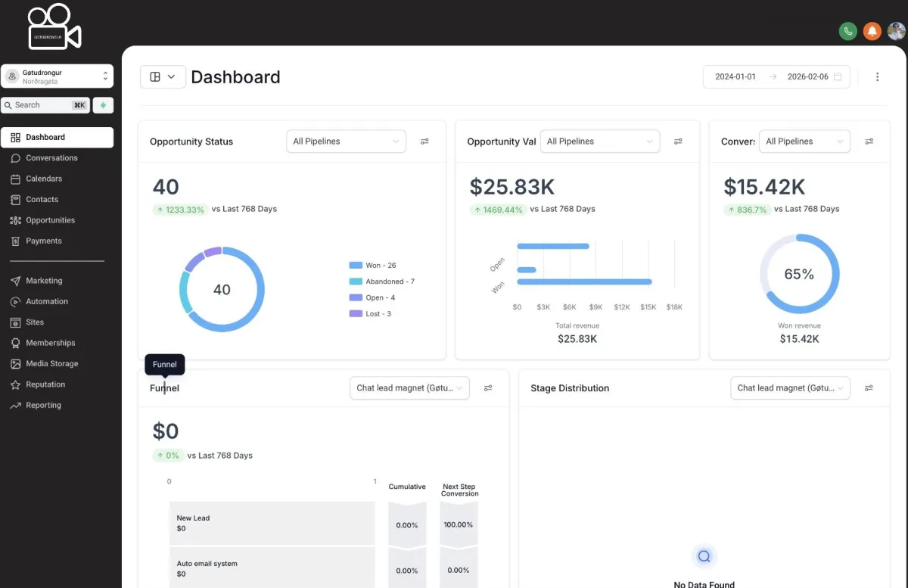The width and height of the screenshot is (908, 588).
Task: Open the dashboard three-dot options menu
Action: [x=878, y=76]
